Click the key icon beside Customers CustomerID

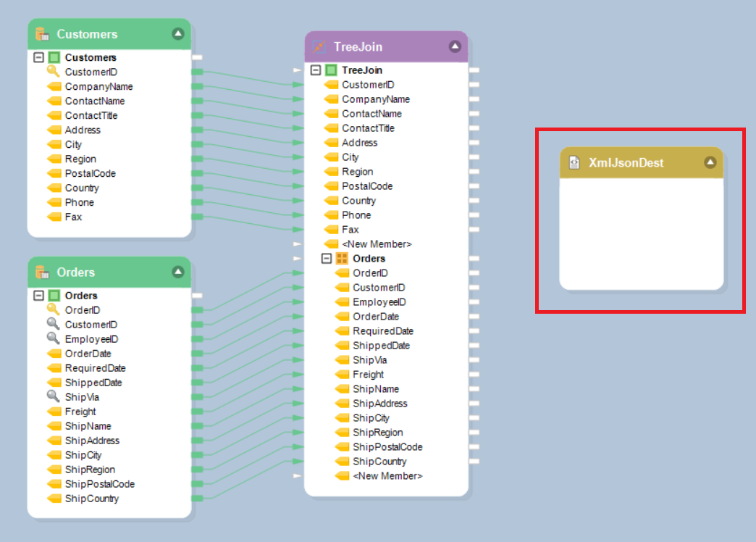coord(54,71)
